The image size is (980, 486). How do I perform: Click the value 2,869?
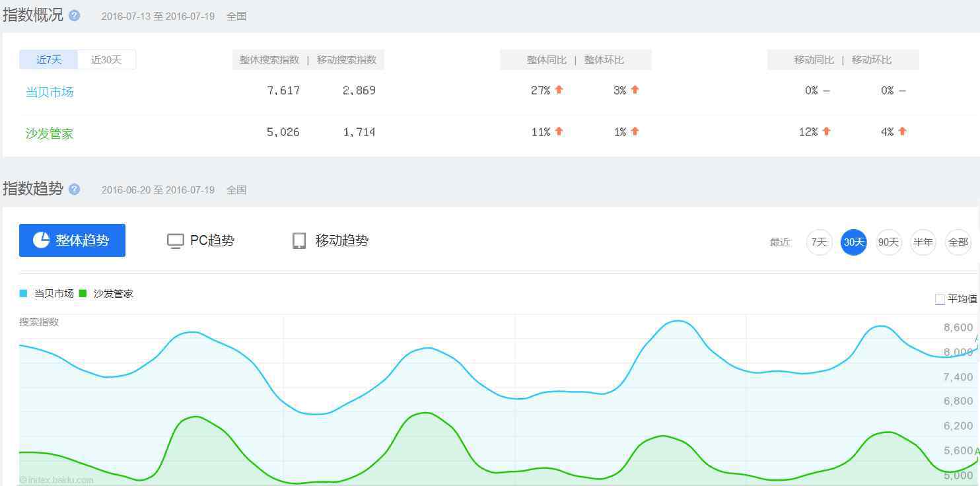tap(359, 90)
